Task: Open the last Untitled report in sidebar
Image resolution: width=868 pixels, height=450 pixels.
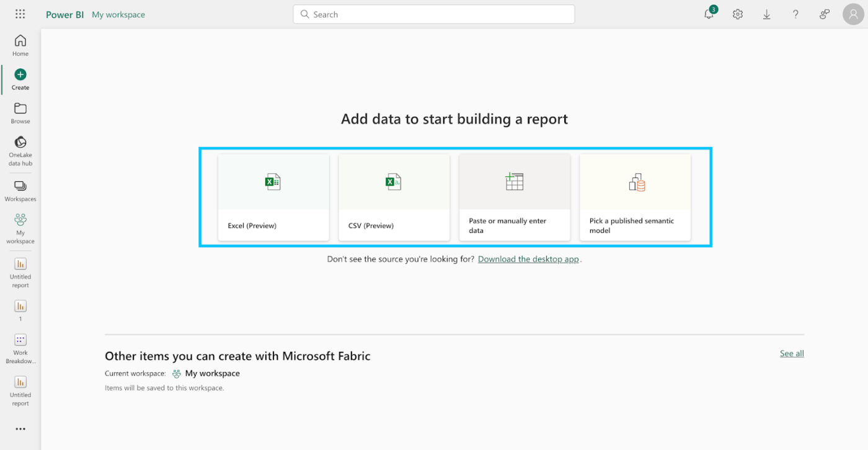Action: (20, 391)
